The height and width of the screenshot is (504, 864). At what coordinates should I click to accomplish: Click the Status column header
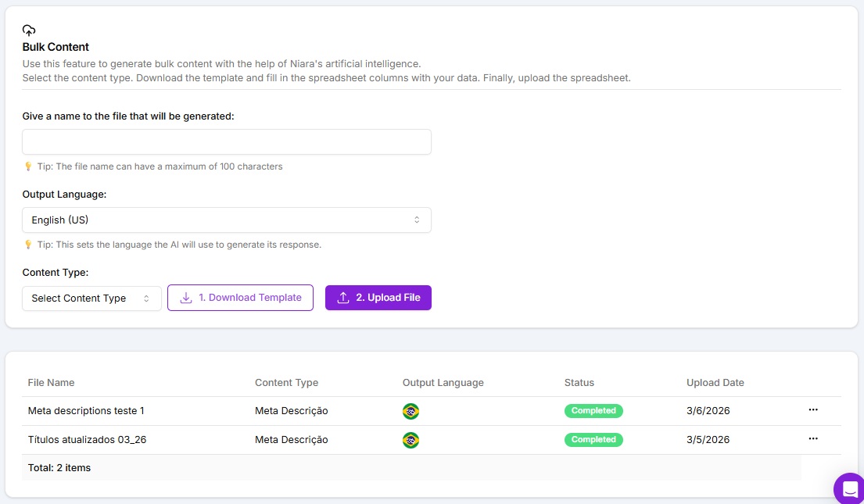pos(579,383)
